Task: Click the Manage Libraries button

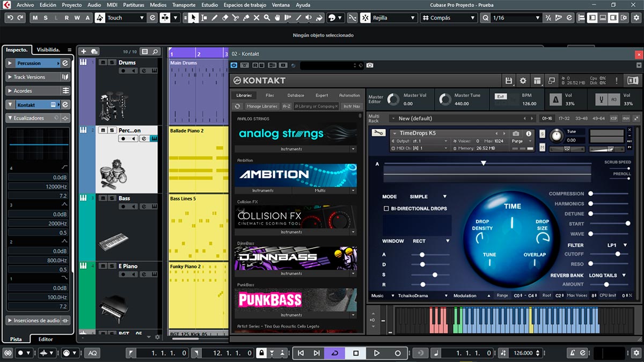Action: [262, 106]
